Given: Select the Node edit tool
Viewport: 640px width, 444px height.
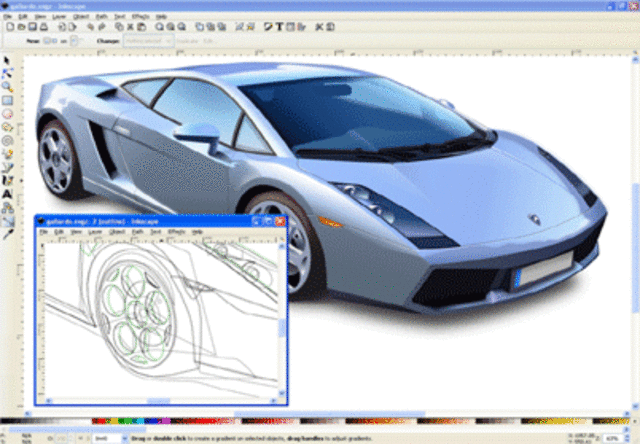Looking at the screenshot, I should coord(7,74).
